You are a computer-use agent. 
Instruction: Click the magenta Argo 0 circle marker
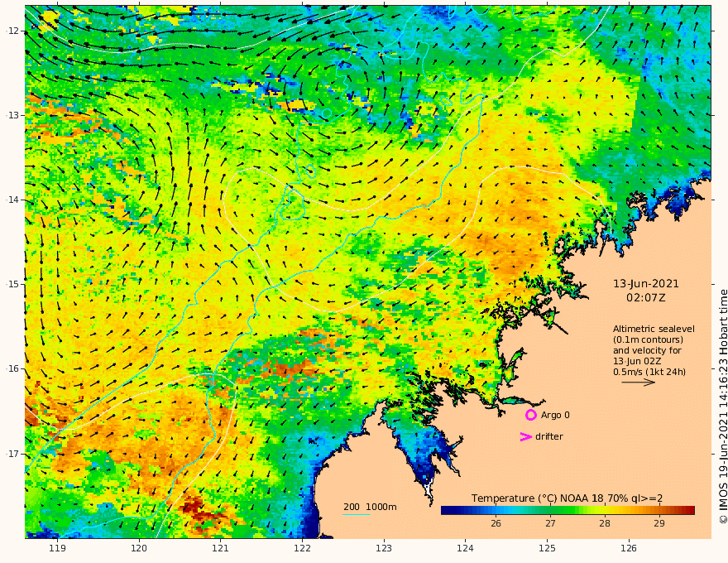click(530, 415)
